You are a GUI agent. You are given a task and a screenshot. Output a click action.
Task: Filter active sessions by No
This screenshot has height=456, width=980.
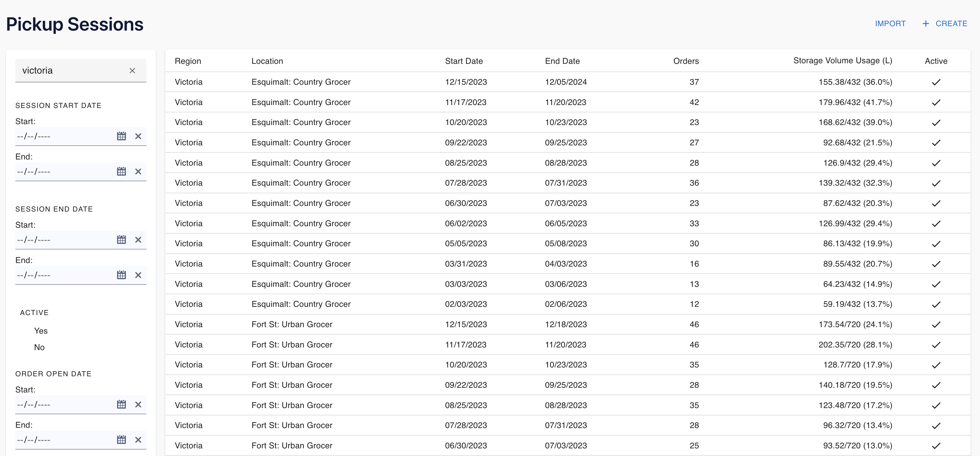39,347
